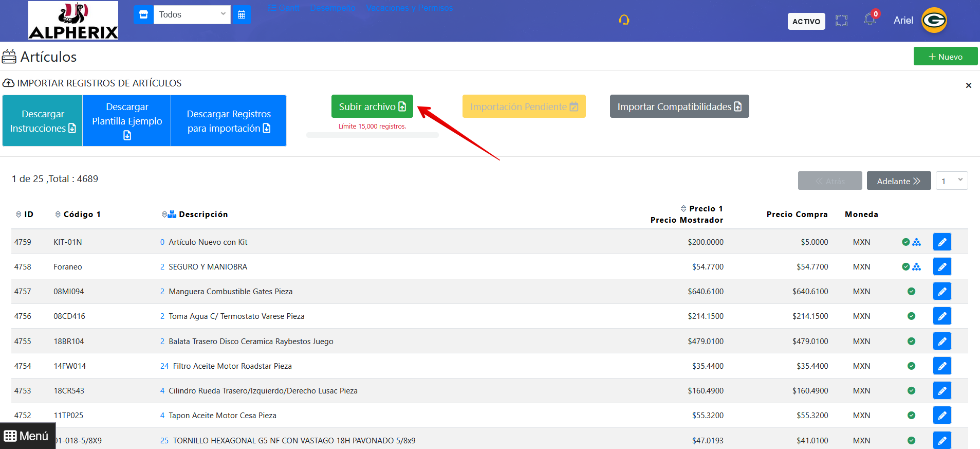Click the Subir archivo button

pos(372,106)
